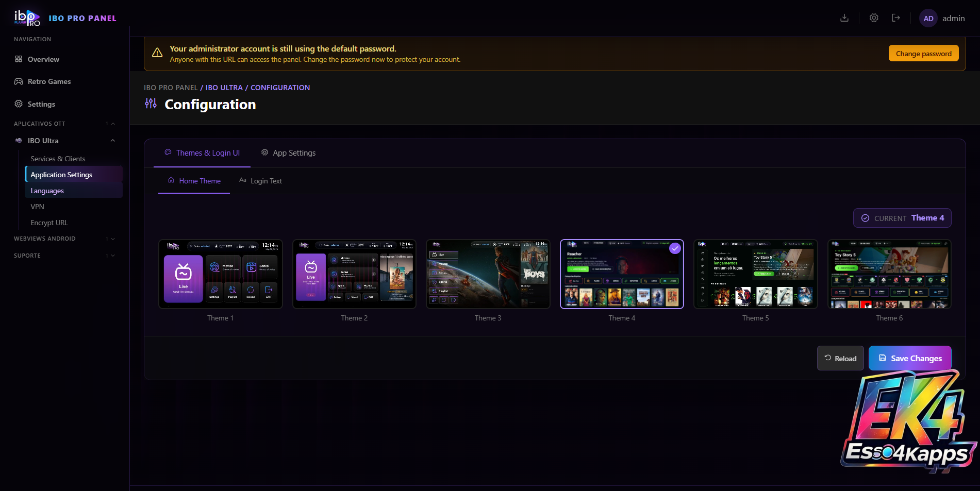
Task: Click the Reload button
Action: coord(840,358)
